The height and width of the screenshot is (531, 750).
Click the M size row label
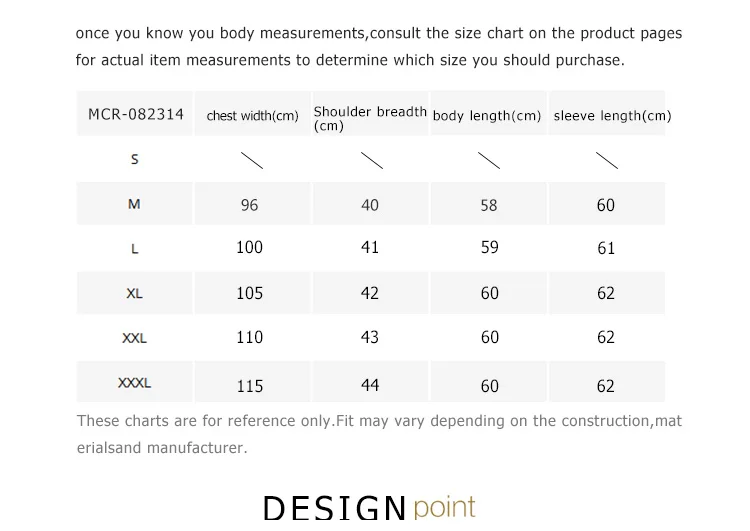tap(134, 204)
